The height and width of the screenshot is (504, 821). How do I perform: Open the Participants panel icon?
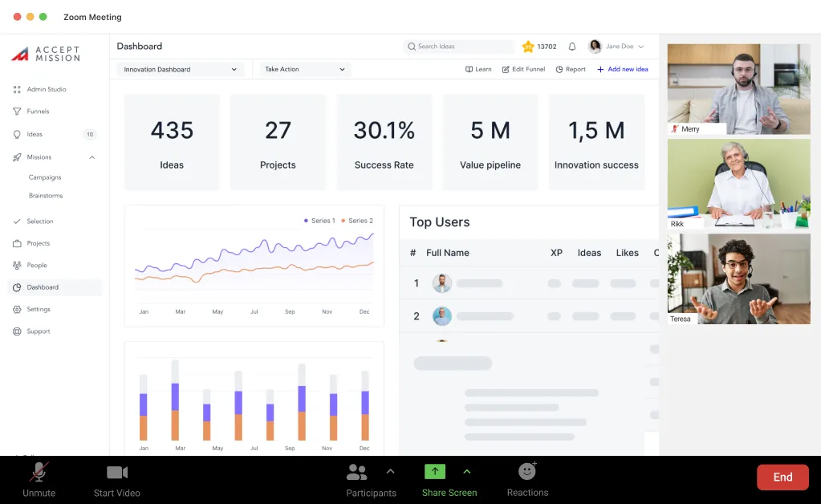click(356, 472)
